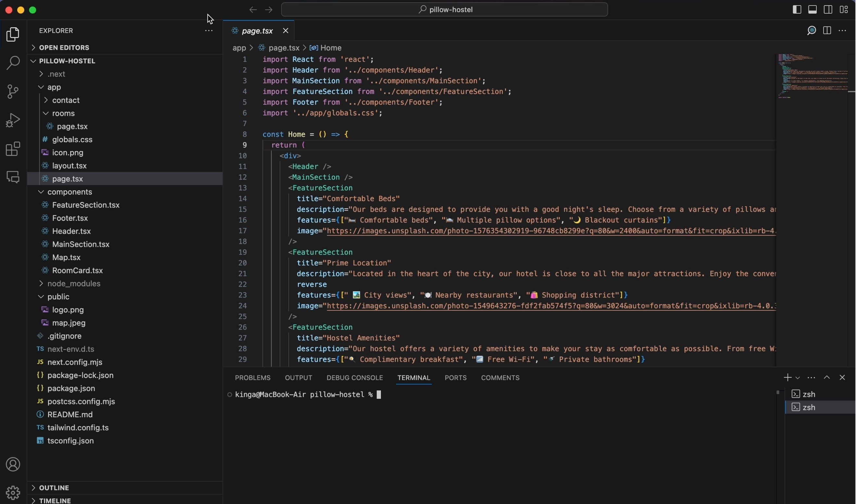856x504 pixels.
Task: Open the terminal panel More Actions menu
Action: click(x=811, y=378)
